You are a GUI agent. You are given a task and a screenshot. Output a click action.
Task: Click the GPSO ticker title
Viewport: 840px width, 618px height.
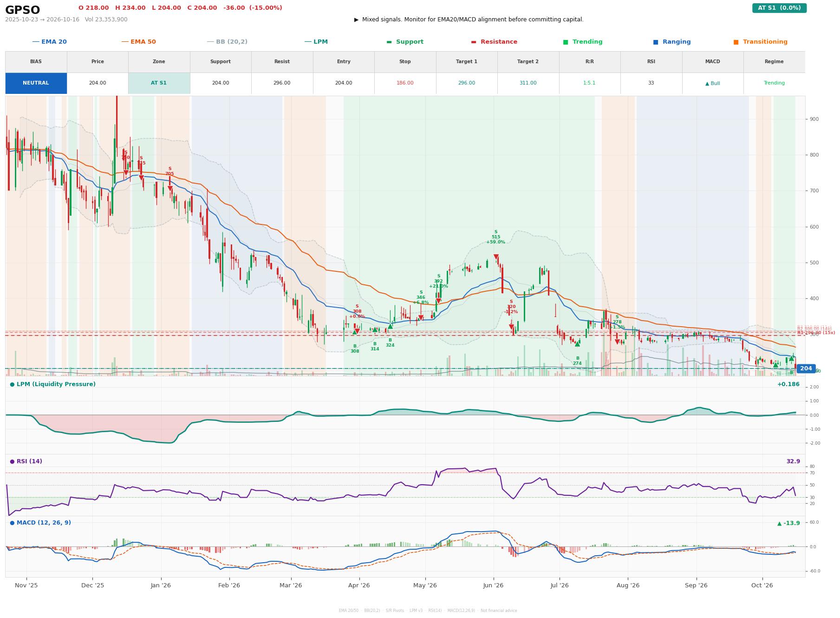(23, 10)
